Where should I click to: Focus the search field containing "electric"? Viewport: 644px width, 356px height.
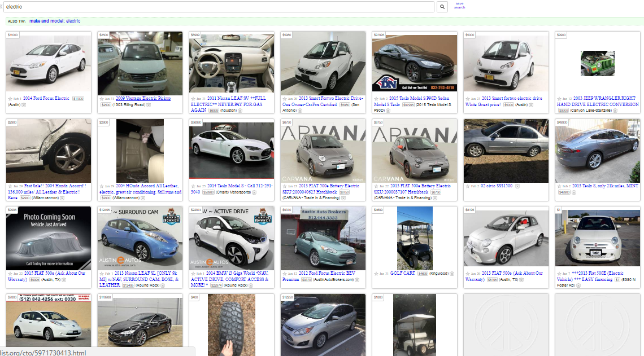point(219,7)
